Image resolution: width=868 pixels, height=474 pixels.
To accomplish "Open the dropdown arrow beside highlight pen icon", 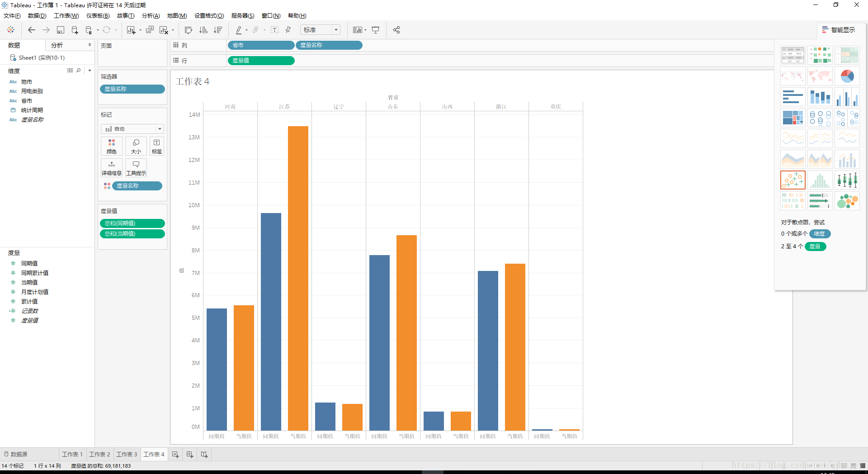I will (246, 30).
